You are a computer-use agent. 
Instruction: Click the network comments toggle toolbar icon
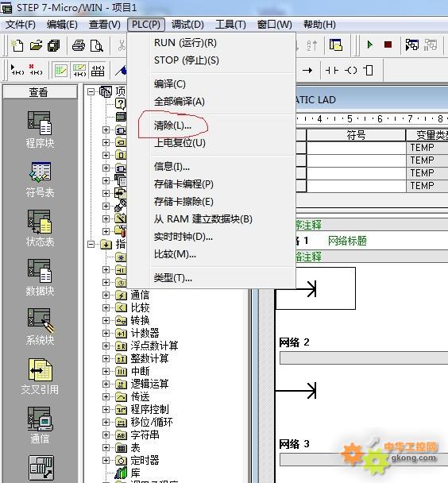[x=79, y=71]
